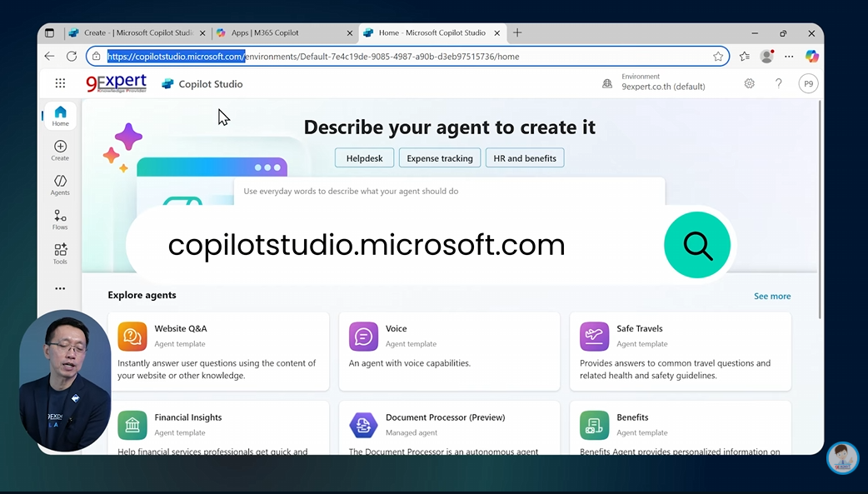Open the Flows panel in the sidebar
The height and width of the screenshot is (494, 868).
pos(59,219)
